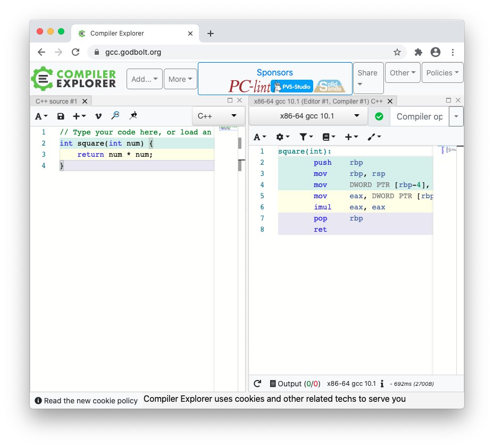Screen dimensions: 494x448
Task: Maximize the compiler output pane
Action: [449, 100]
